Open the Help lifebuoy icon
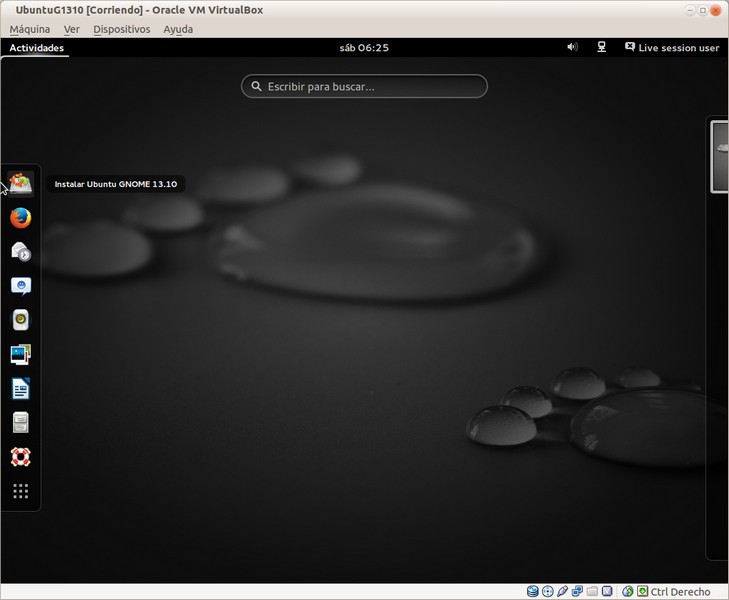Image resolution: width=729 pixels, height=600 pixels. pyautogui.click(x=21, y=457)
